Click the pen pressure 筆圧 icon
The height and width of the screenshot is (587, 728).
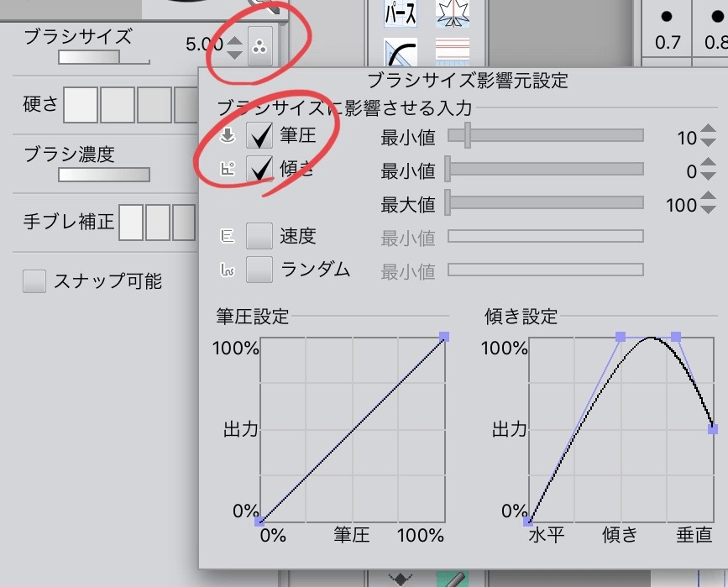pos(227,135)
